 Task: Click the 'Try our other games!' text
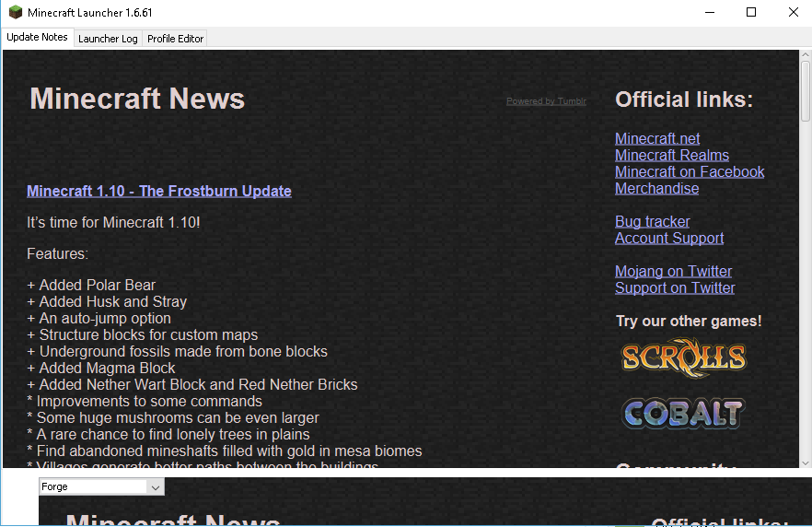coord(689,322)
